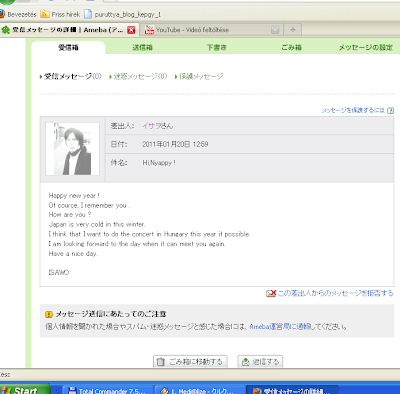400x394 pixels.
Task: Open the ごみ箱 trash tab
Action: coord(291,47)
